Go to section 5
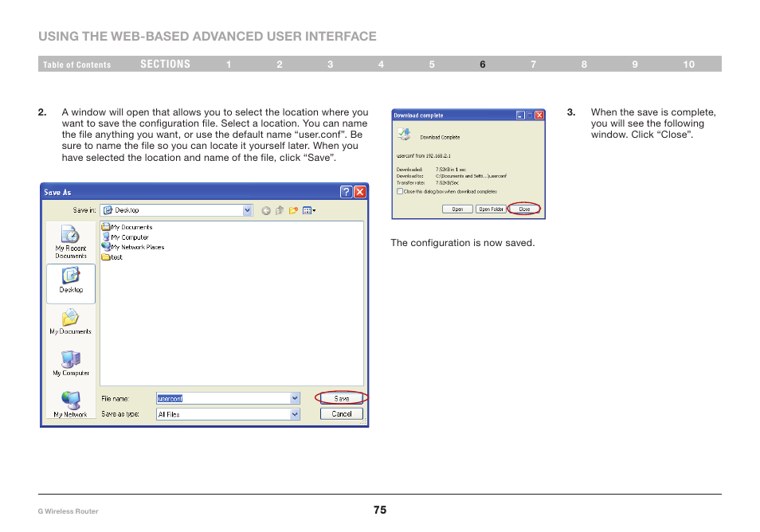The width and height of the screenshot is (760, 532). pyautogui.click(x=432, y=65)
